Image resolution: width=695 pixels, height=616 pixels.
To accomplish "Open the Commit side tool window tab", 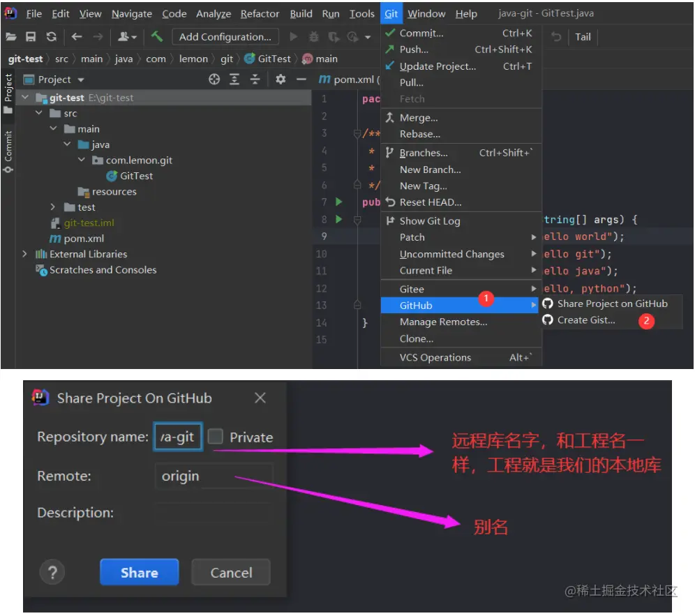I will tap(8, 151).
